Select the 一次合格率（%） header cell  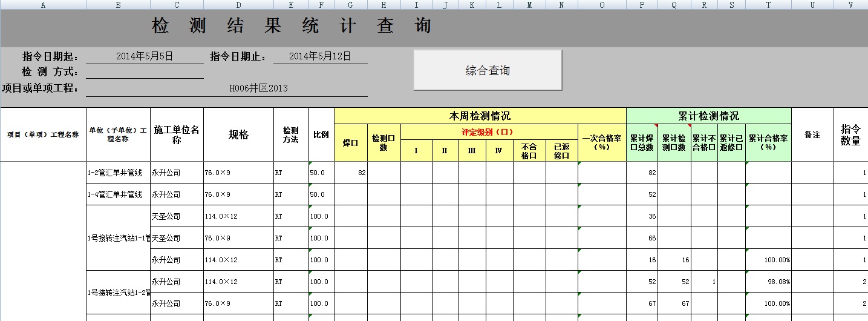602,142
